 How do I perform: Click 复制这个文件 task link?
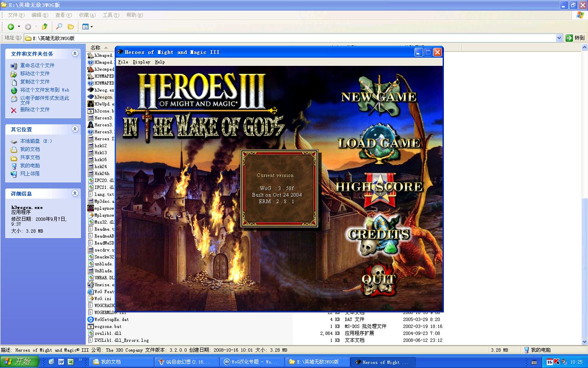(x=35, y=82)
